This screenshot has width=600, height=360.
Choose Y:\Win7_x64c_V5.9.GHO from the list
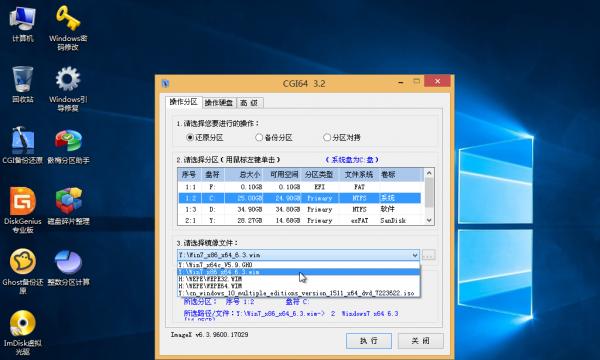(x=298, y=265)
